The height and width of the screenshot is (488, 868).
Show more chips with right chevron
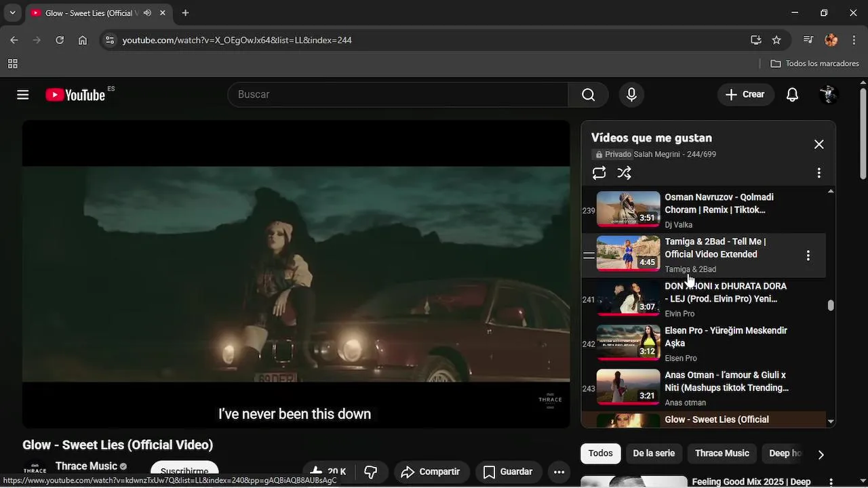(x=821, y=454)
